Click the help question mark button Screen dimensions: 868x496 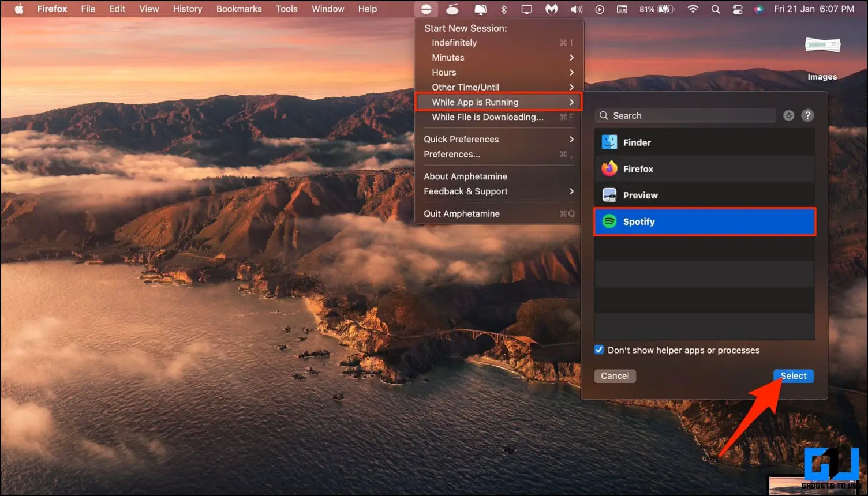tap(807, 115)
